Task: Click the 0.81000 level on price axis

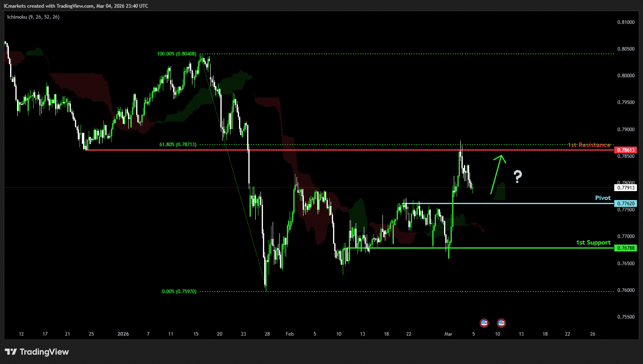Action: point(626,22)
